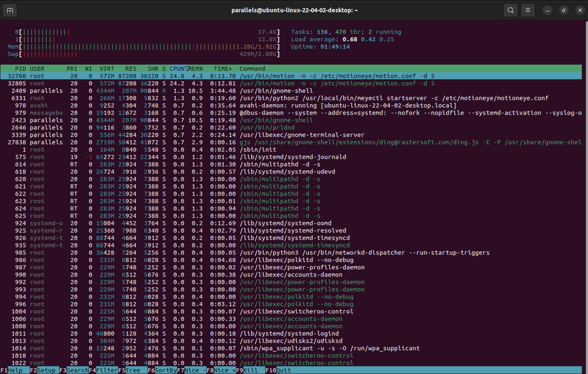Open F2 Setup in the function bar

[46, 370]
